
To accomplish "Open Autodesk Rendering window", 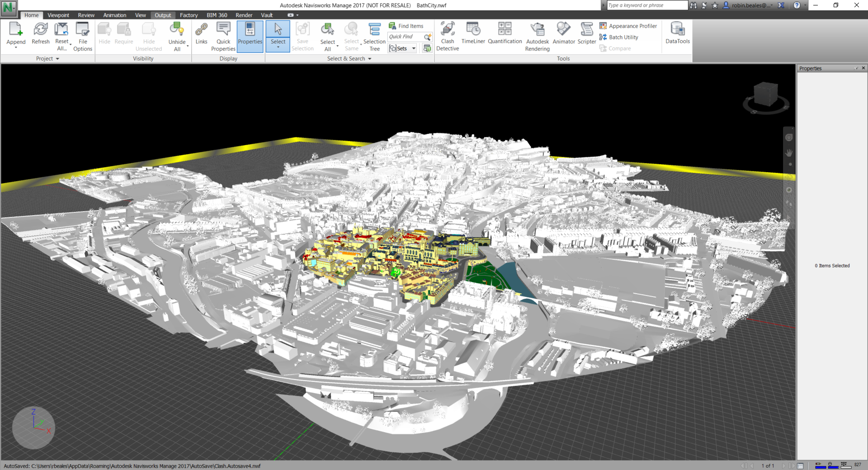I will (537, 36).
